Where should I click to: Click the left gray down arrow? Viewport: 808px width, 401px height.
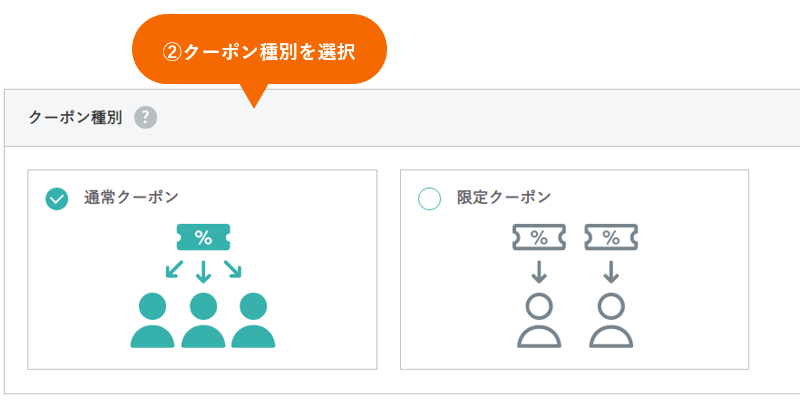tap(539, 272)
